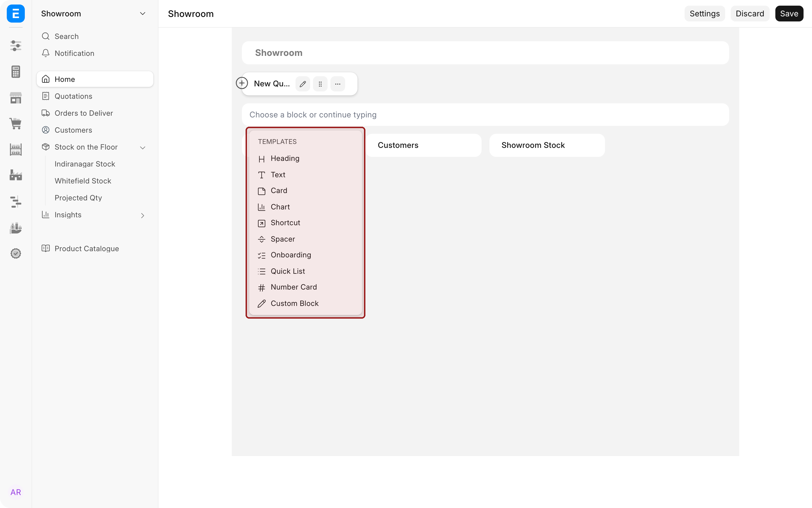Click the Showroom Stock shortcut card
Screen dimensions: 812x508
click(x=547, y=145)
